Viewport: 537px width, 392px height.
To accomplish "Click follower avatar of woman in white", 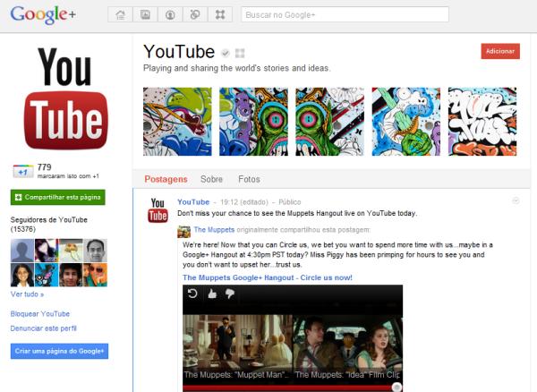I will (22, 275).
